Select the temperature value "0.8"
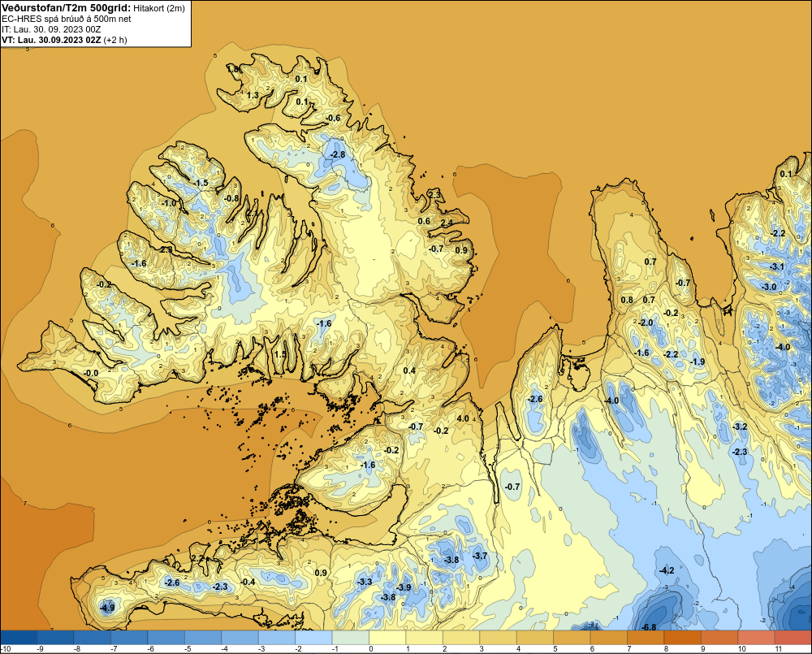This screenshot has height=654, width=812. point(627,300)
